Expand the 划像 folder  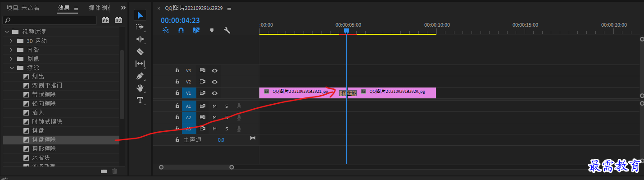(x=11, y=59)
